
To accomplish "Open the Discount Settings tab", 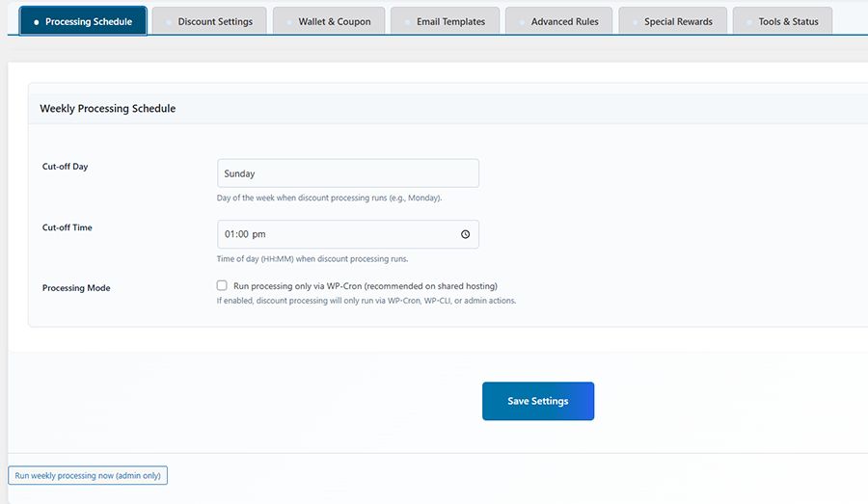I will pyautogui.click(x=208, y=21).
